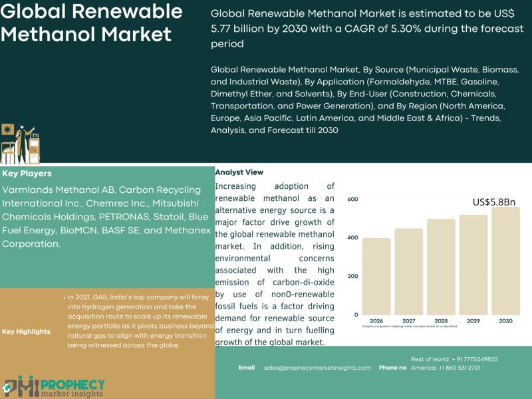Click the America phone number +1 860 531 2701
Viewport: 532px width, 399px height.
446,368
